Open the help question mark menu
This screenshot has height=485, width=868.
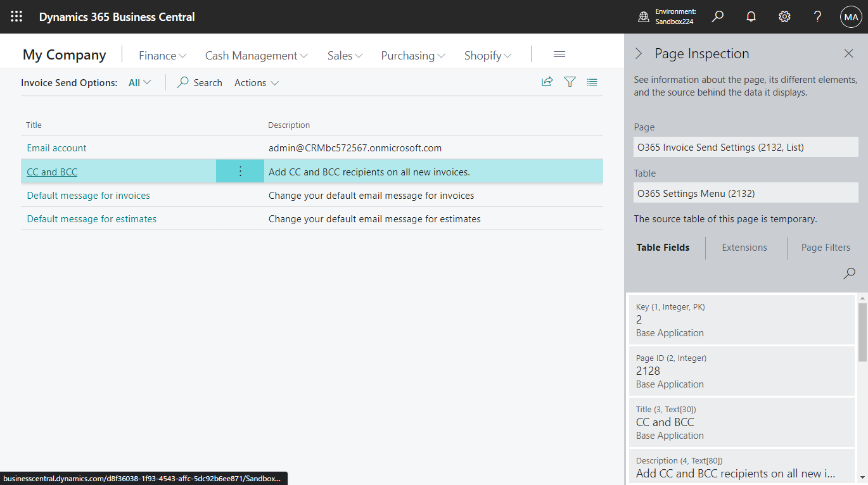pos(817,16)
